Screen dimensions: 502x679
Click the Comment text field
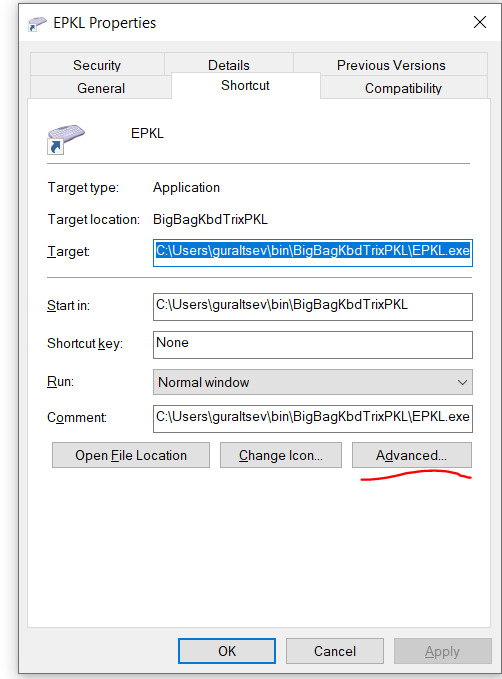tap(313, 418)
